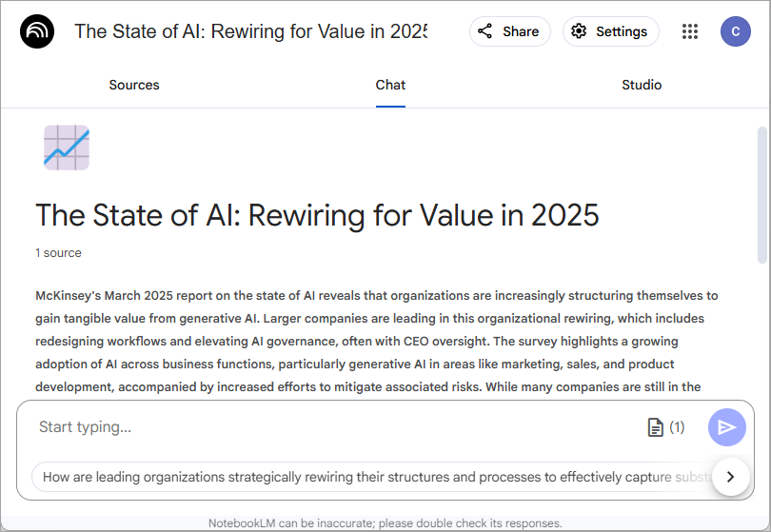This screenshot has width=771, height=532.
Task: Show next suggested question with chevron
Action: coord(731,477)
